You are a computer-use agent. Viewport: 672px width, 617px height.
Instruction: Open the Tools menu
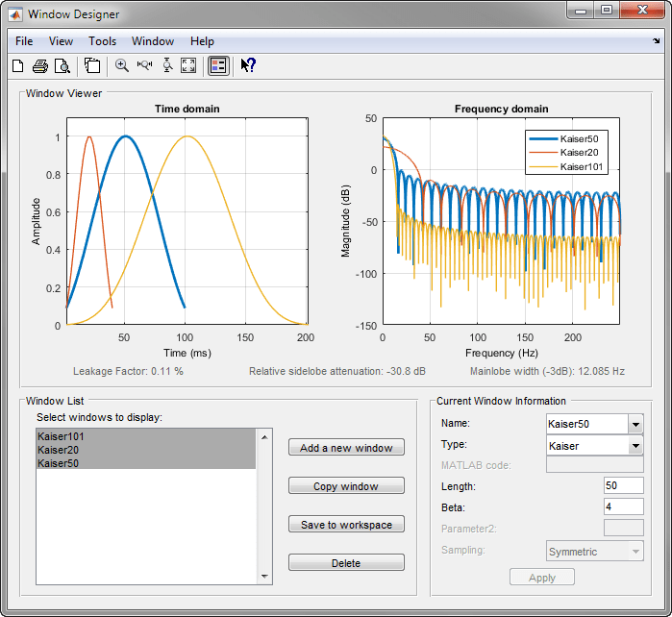coord(102,41)
